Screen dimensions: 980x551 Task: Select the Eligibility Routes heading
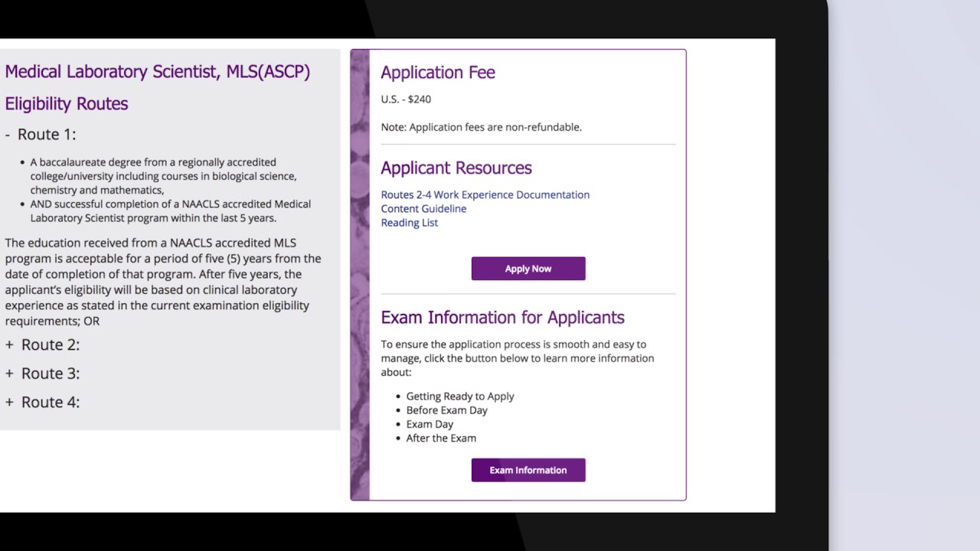67,104
